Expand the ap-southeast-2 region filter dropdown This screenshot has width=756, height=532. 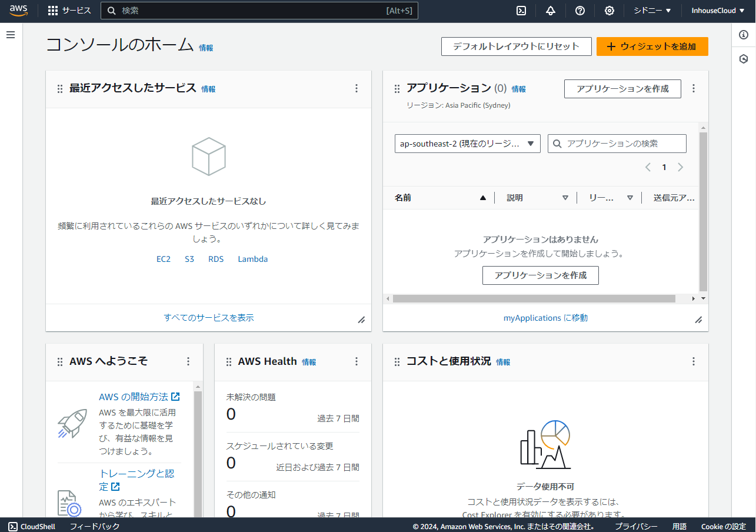467,144
